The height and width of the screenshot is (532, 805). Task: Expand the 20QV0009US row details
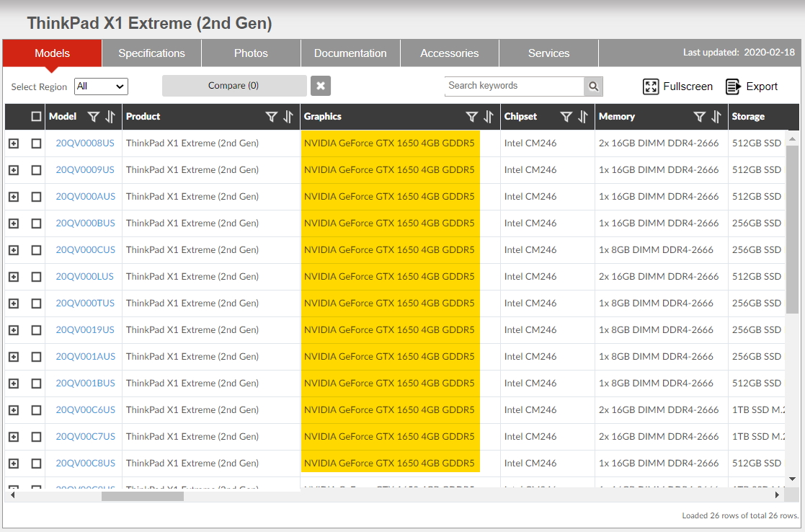(x=14, y=170)
